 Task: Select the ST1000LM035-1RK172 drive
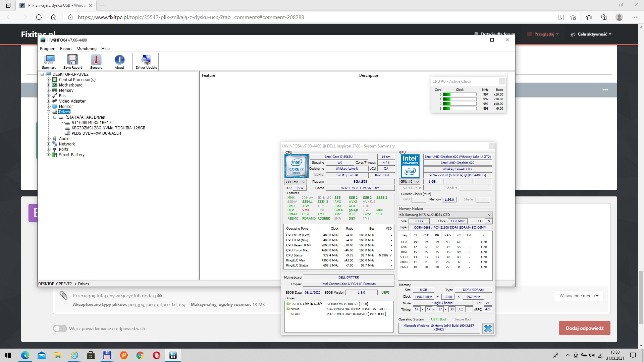point(93,123)
